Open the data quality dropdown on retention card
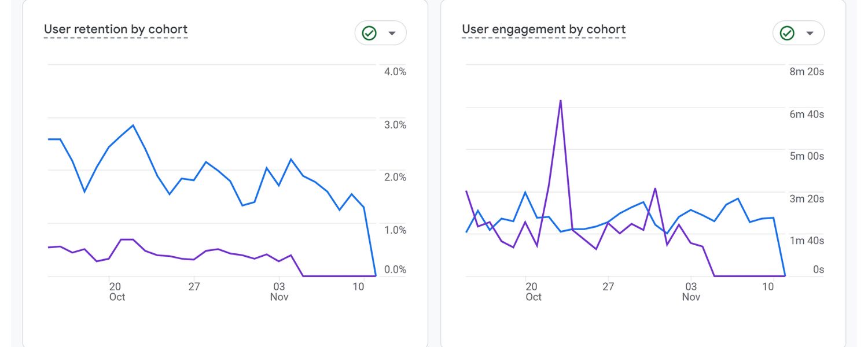 click(391, 33)
